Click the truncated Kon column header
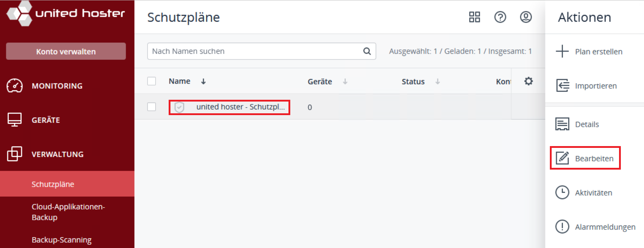The image size is (644, 248). pyautogui.click(x=503, y=82)
